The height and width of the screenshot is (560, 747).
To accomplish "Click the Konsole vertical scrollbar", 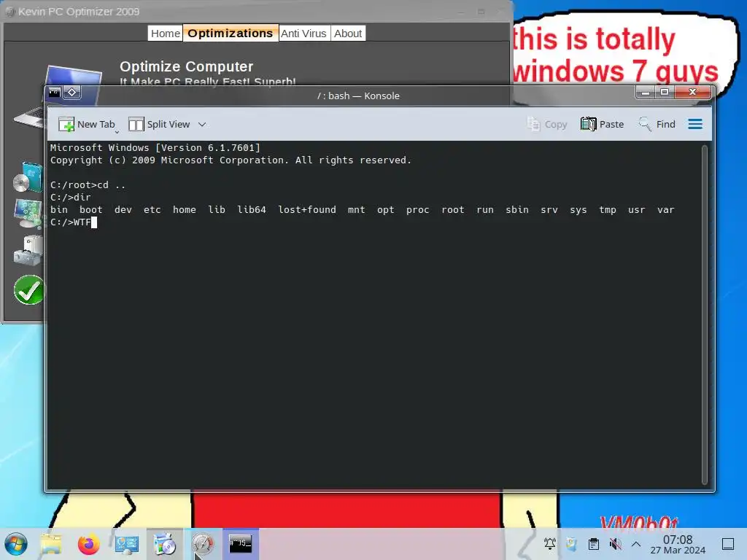I will point(705,314).
